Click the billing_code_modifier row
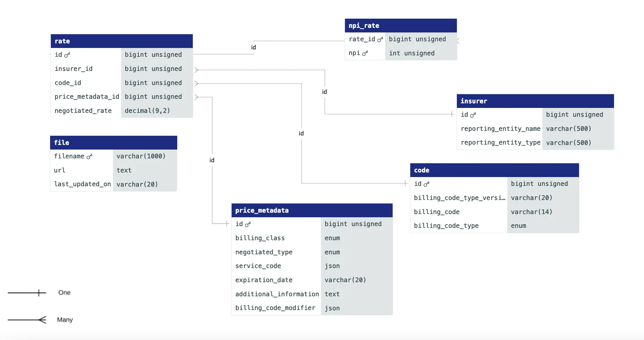644x340 pixels. (275, 308)
